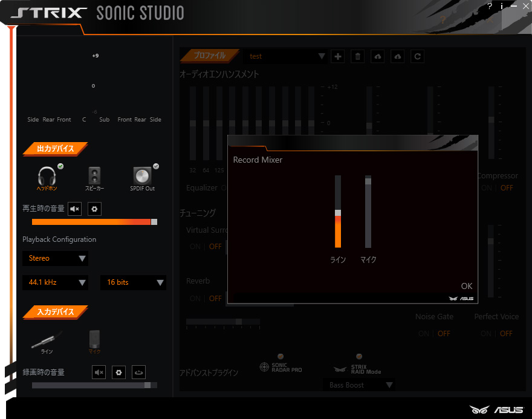Delete profile using the trash icon
This screenshot has width=532, height=419.
click(x=358, y=56)
